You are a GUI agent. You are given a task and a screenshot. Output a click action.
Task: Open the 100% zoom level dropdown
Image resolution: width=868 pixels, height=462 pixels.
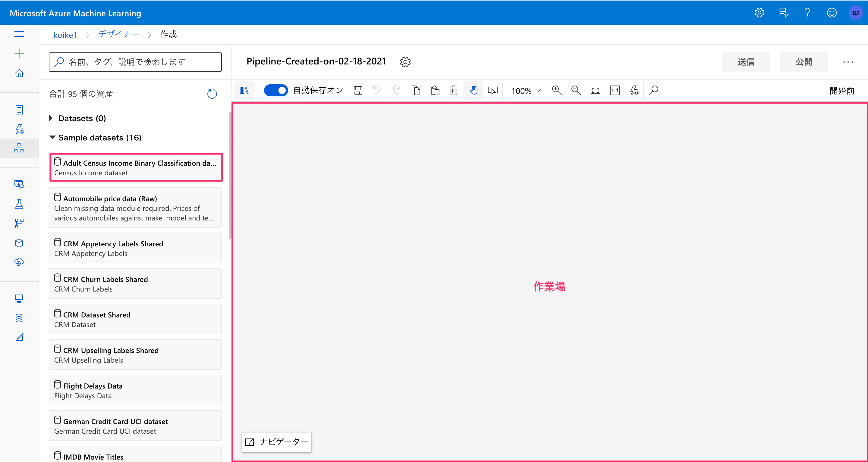[526, 91]
